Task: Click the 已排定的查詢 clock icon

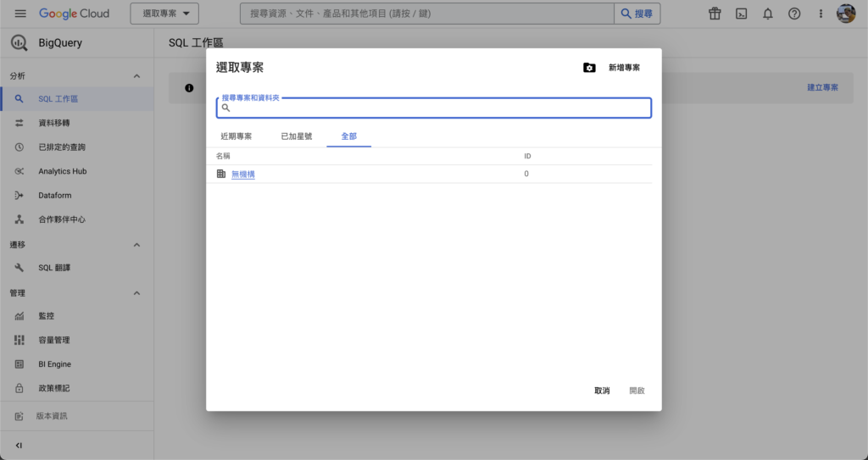Action: [x=19, y=147]
